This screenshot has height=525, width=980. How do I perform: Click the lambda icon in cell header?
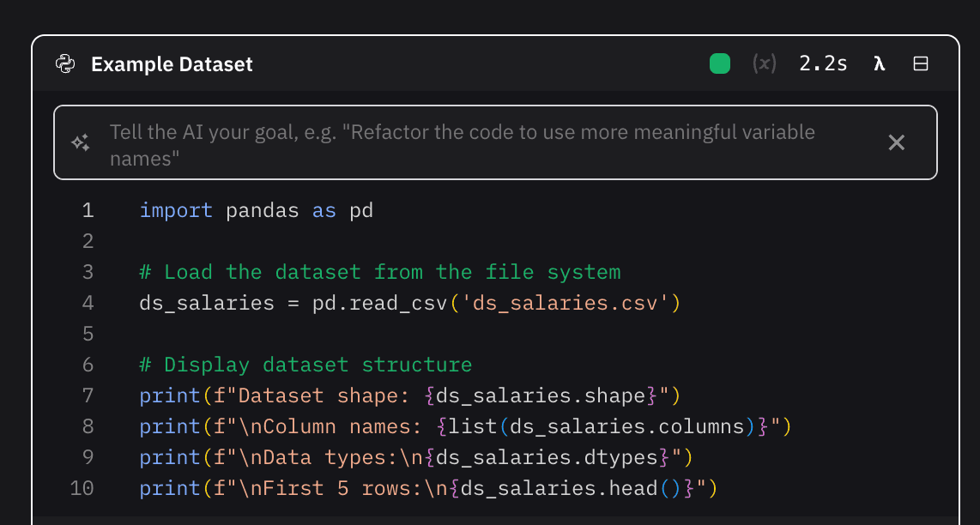pyautogui.click(x=879, y=64)
